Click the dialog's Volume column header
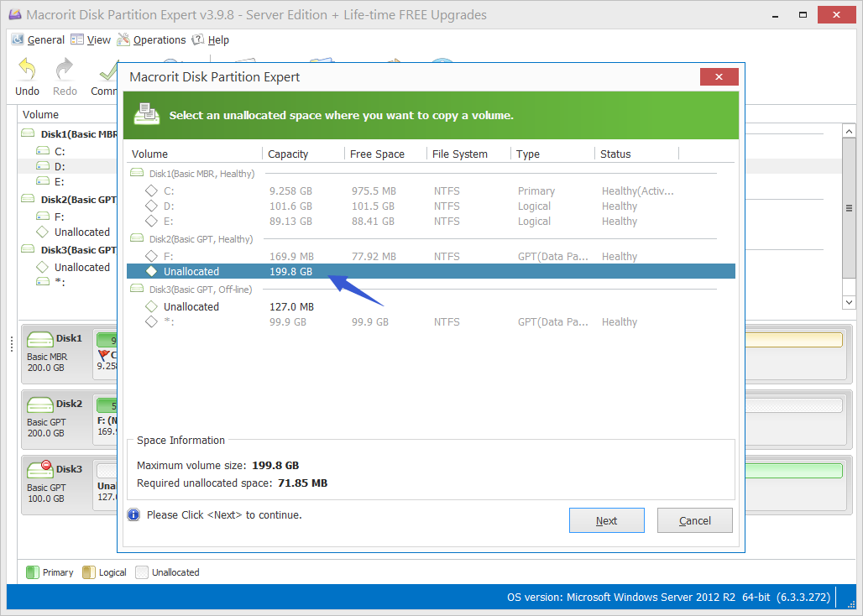The height and width of the screenshot is (616, 863). click(195, 154)
